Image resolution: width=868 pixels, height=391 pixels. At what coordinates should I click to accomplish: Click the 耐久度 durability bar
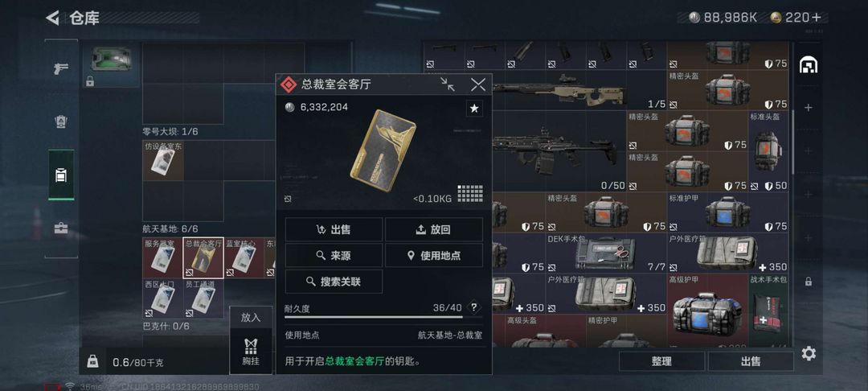point(375,317)
